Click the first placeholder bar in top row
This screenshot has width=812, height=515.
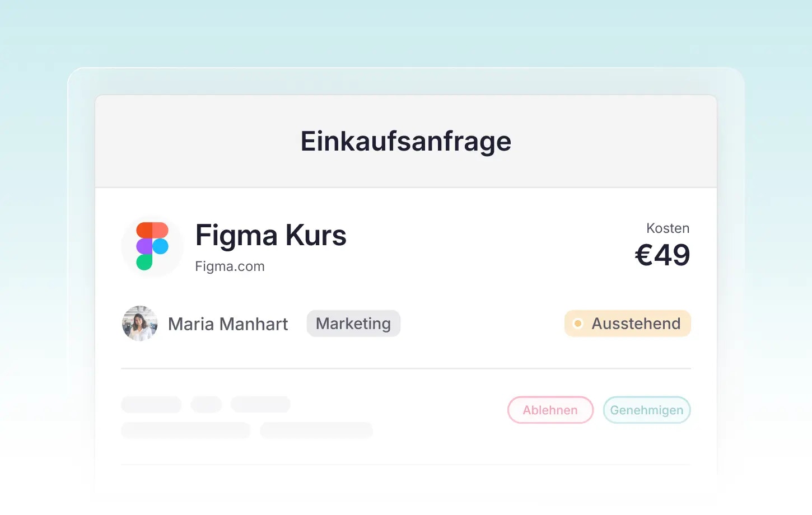click(151, 404)
